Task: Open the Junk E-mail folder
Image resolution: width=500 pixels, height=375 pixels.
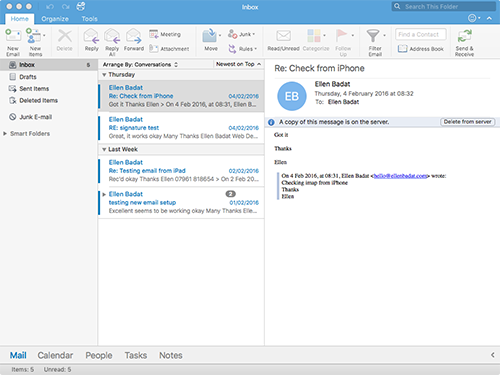Action: tap(49, 117)
